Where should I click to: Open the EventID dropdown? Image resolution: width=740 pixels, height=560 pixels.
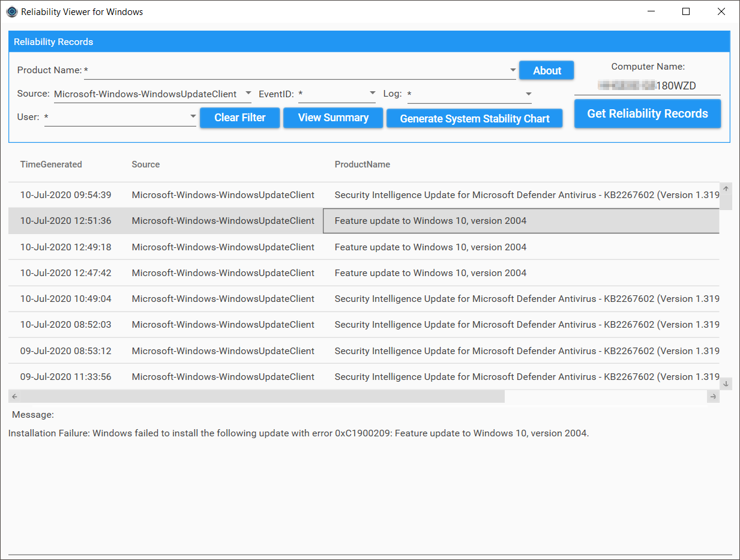click(x=372, y=94)
